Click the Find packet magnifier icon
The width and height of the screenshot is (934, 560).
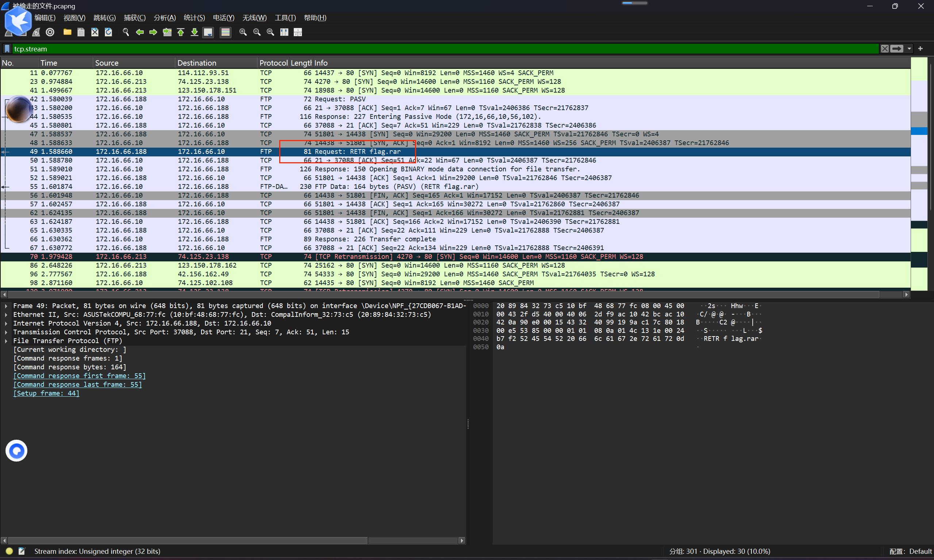tap(126, 32)
